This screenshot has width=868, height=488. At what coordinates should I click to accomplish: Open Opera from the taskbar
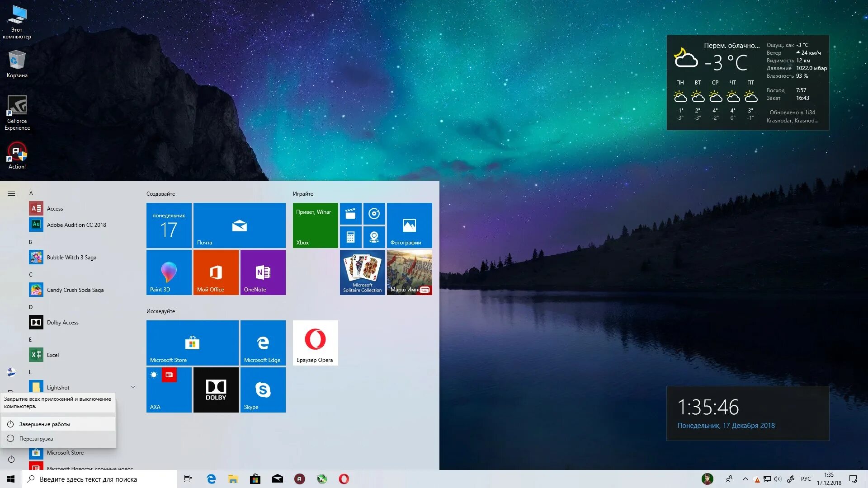[344, 479]
